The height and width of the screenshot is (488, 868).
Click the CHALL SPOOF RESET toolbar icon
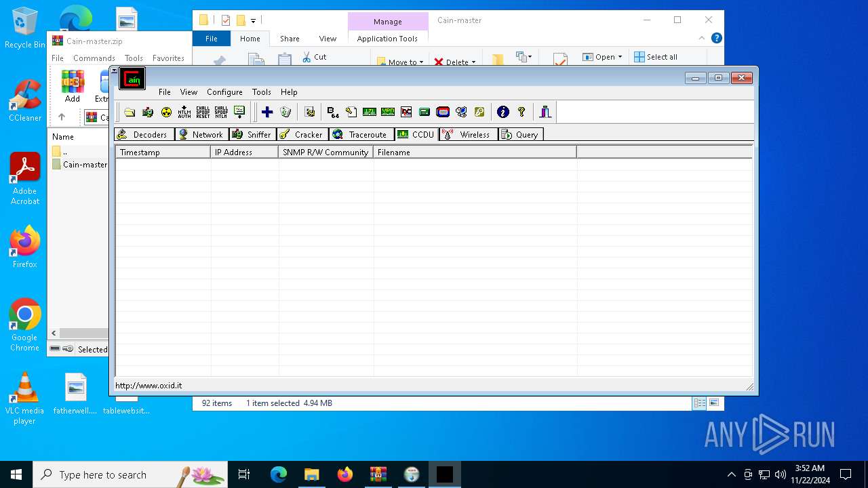203,113
